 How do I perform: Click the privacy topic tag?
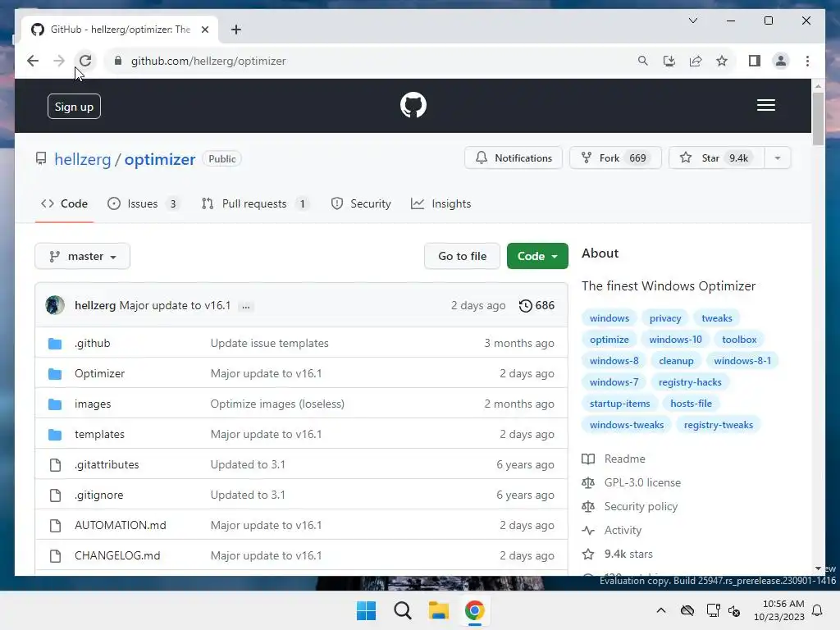[664, 318]
